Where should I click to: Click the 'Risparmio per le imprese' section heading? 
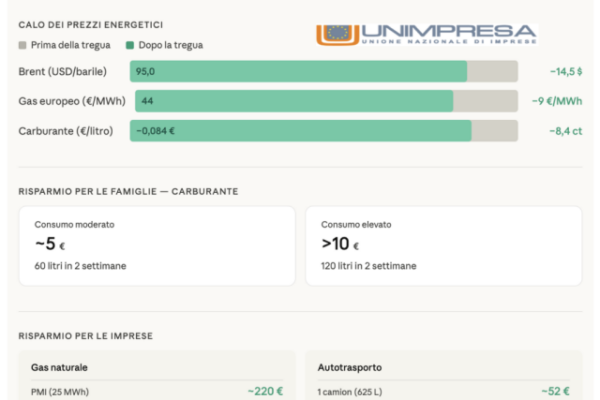(86, 336)
